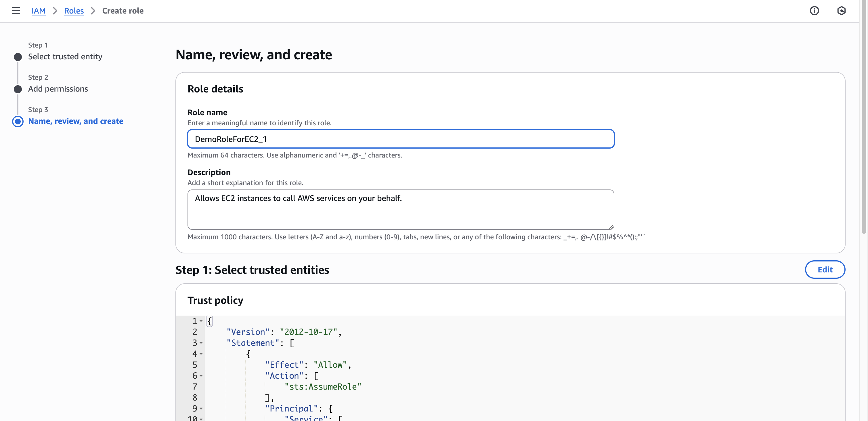The image size is (868, 421).
Task: Fold the Principal block on line 9
Action: click(x=201, y=409)
